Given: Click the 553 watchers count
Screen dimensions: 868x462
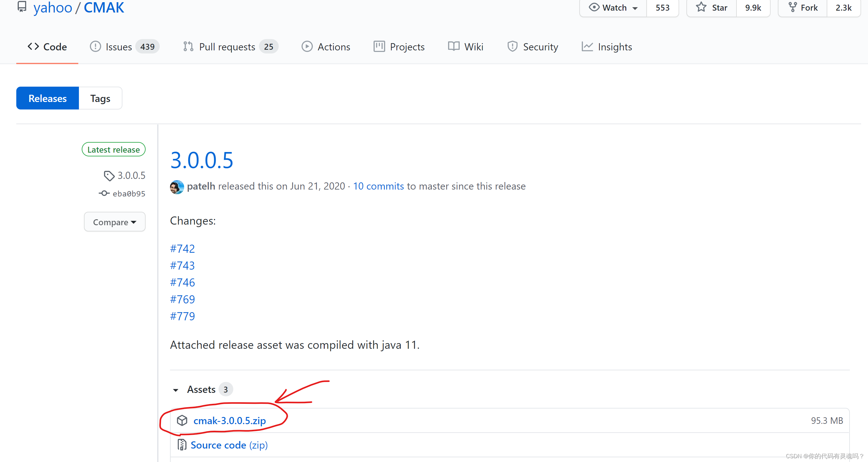Looking at the screenshot, I should point(663,8).
